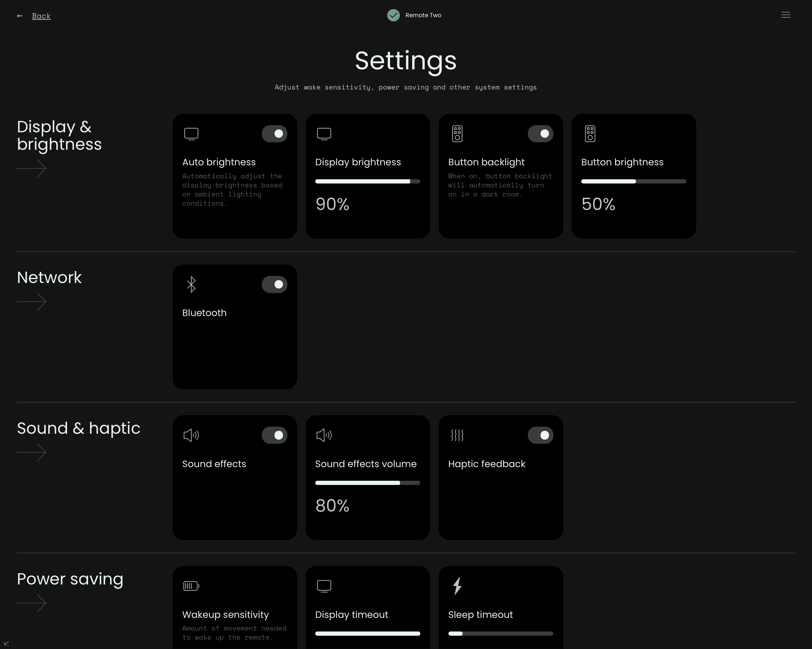
Task: Click the Sound effects speaker icon
Action: 191,435
